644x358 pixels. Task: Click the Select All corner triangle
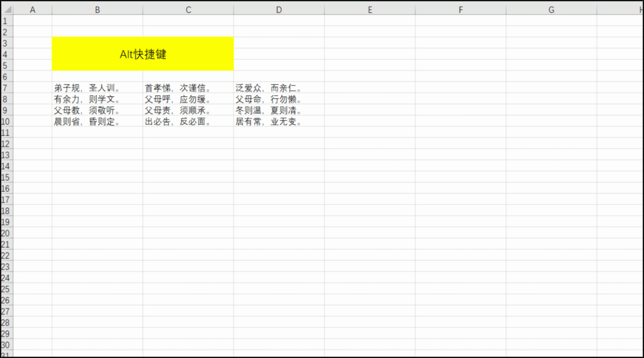(x=7, y=10)
